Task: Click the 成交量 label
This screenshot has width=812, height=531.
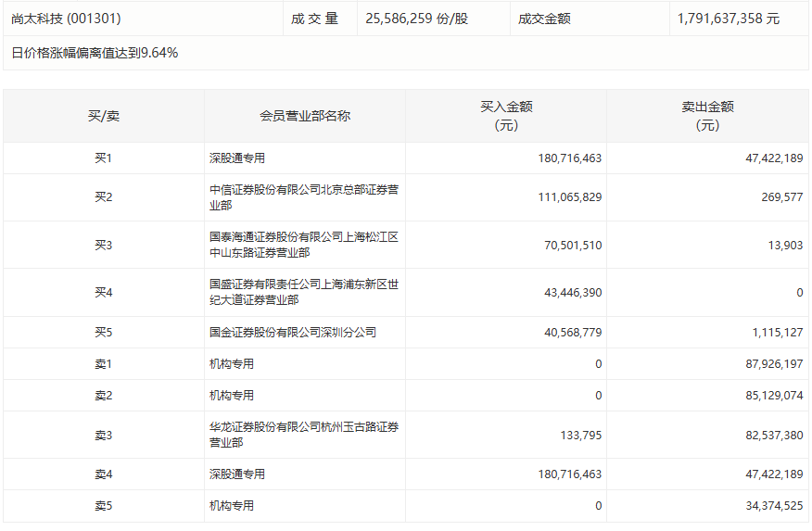Action: (314, 19)
